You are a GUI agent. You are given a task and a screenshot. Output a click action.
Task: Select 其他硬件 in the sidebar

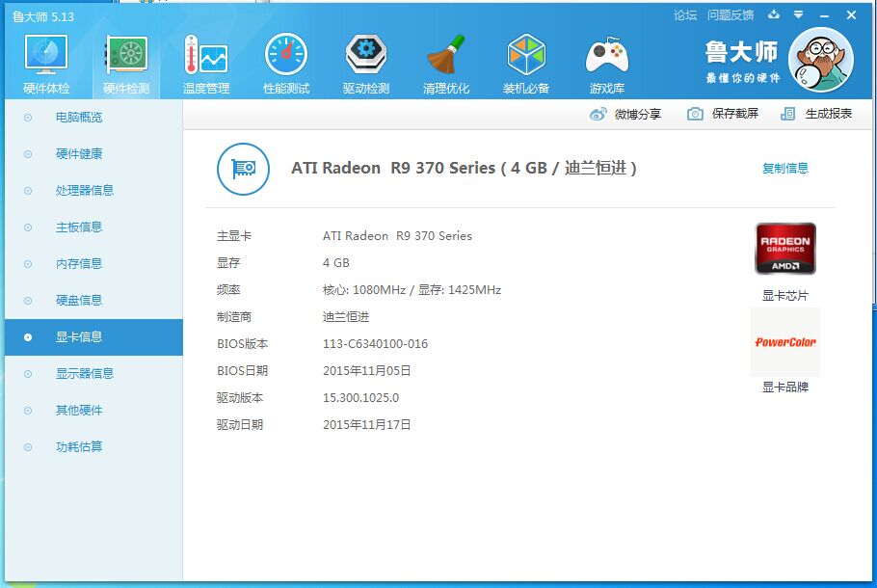coord(93,411)
